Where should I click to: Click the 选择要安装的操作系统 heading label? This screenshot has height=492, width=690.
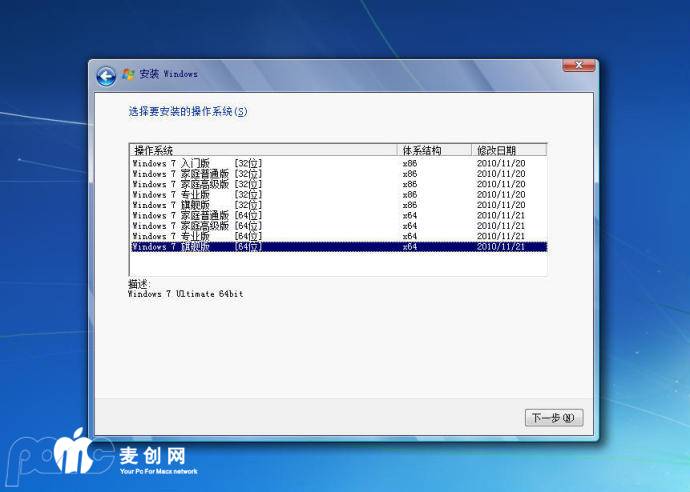coord(187,111)
